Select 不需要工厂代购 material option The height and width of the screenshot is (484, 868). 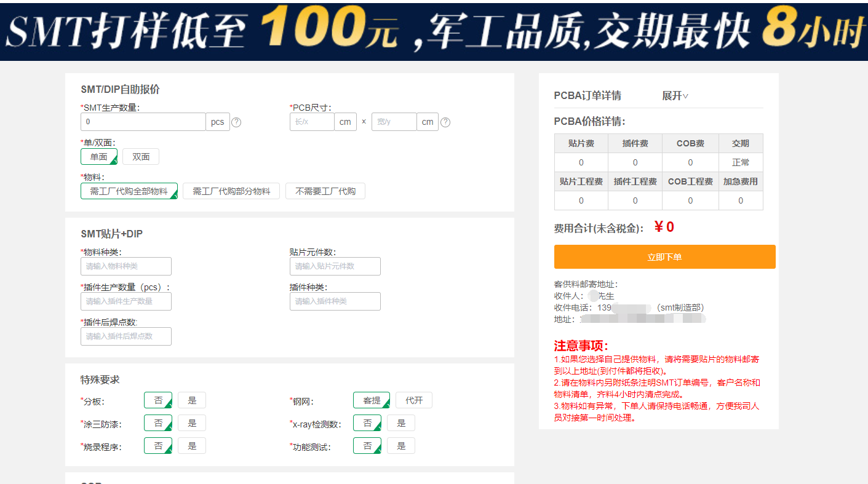325,191
